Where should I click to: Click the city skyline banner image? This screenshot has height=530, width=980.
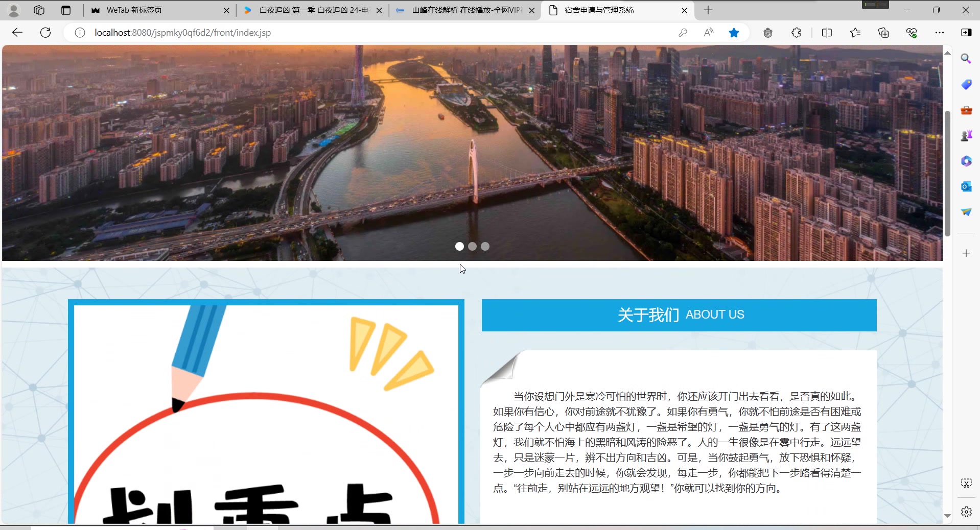coord(472,153)
